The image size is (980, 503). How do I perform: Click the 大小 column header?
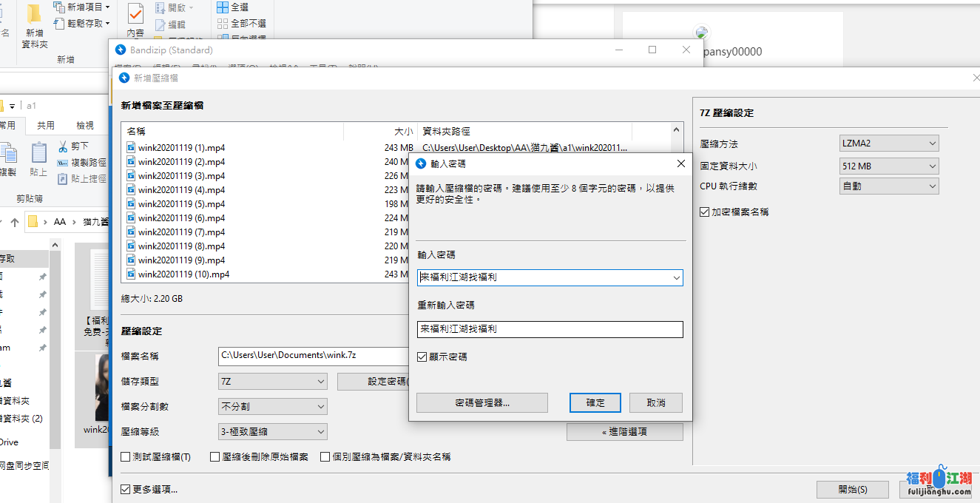coord(403,131)
